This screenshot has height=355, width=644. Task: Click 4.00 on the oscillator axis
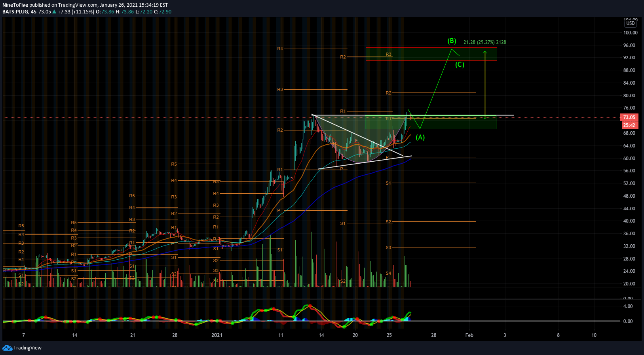(628, 306)
